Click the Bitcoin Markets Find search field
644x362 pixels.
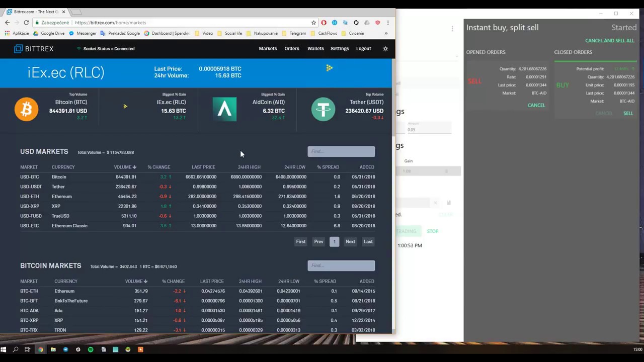pyautogui.click(x=341, y=265)
